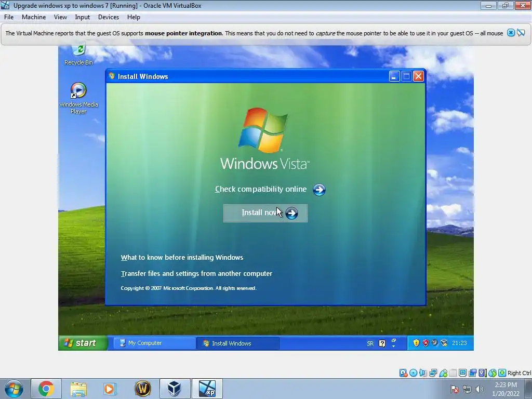Click the language bar restore icon
Screen dimensions: 532x399
[394, 340]
